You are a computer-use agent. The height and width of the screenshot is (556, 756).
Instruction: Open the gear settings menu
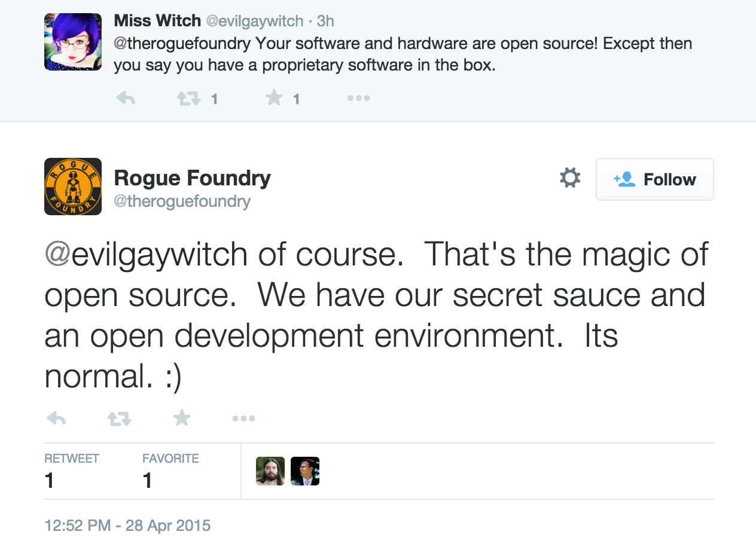[569, 178]
